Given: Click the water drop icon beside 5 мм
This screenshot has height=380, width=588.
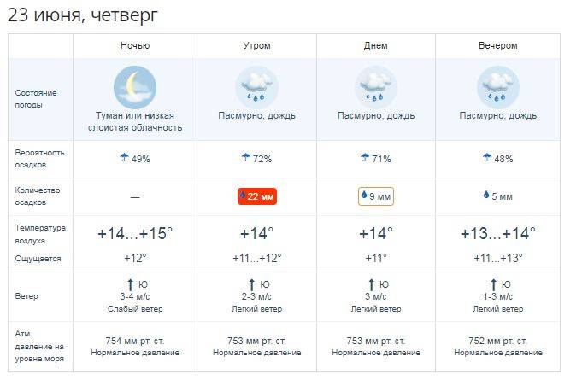Looking at the screenshot, I should pos(486,195).
